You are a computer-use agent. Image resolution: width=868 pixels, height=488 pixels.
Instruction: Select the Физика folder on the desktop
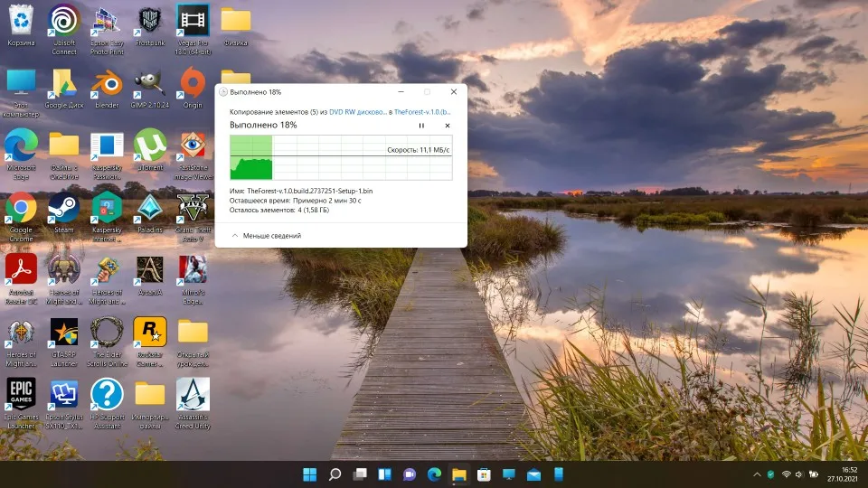point(236,25)
